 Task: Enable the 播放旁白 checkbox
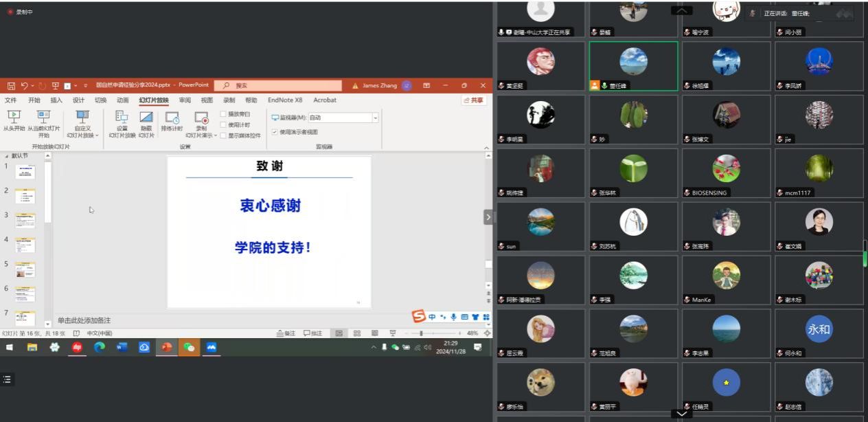click(x=223, y=114)
